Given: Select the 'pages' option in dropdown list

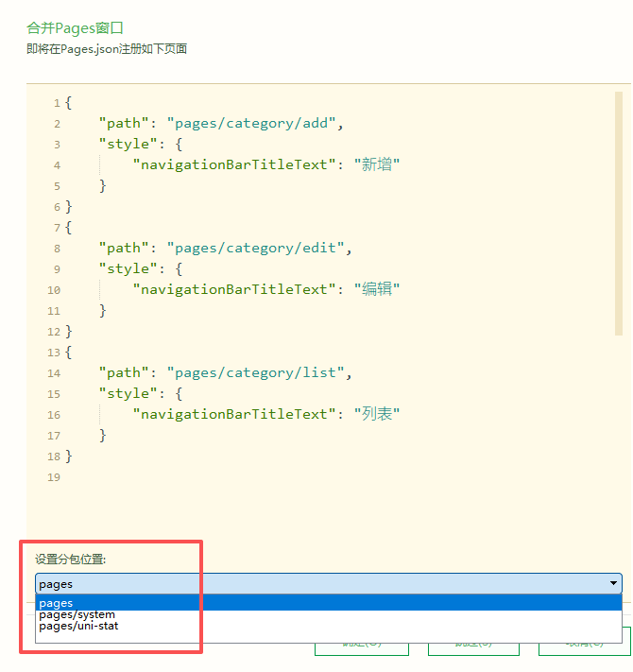Looking at the screenshot, I should coord(57,603).
